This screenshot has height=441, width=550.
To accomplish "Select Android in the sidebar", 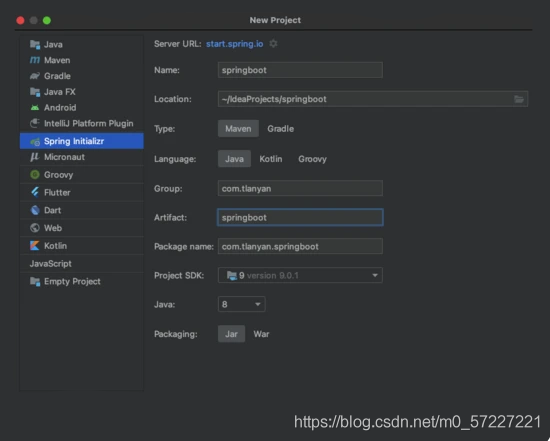I will 82,107.
